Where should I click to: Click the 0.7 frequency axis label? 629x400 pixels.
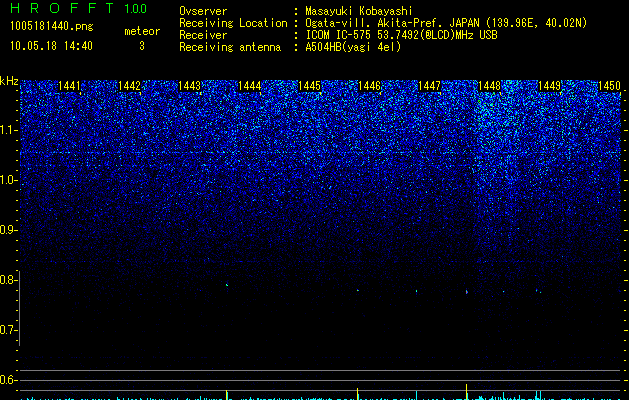coord(8,330)
